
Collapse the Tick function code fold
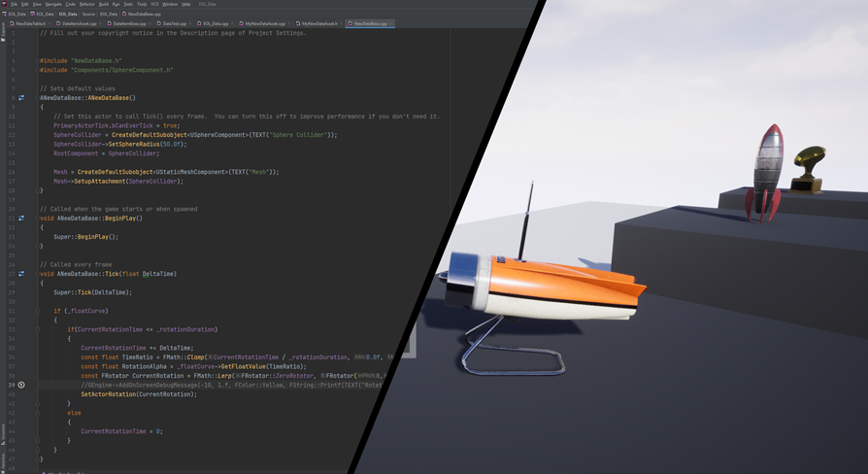(x=38, y=284)
